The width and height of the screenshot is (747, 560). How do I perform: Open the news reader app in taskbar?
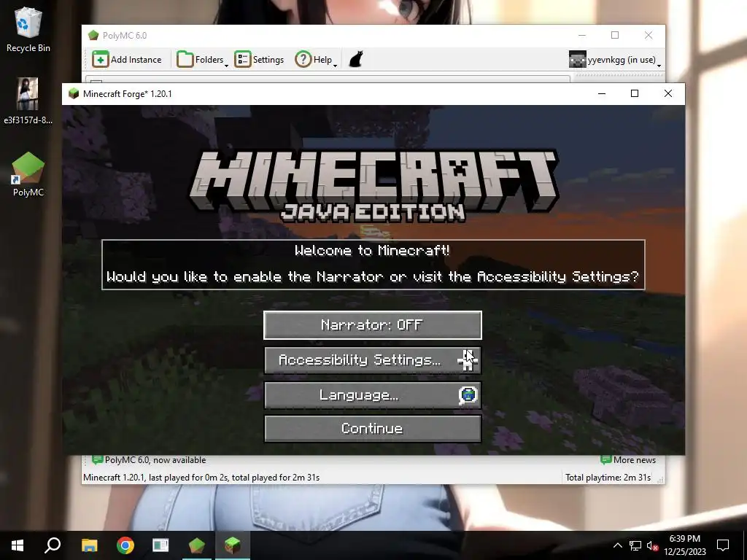coord(160,545)
